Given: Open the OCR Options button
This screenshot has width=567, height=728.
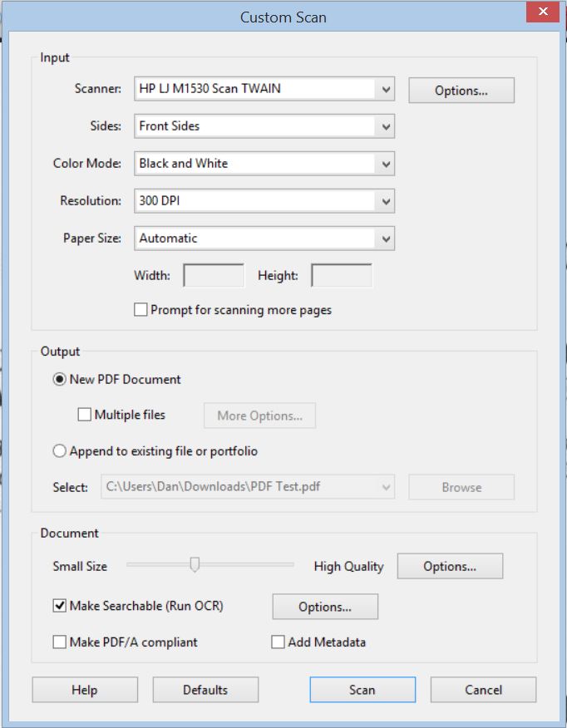Looking at the screenshot, I should point(324,607).
